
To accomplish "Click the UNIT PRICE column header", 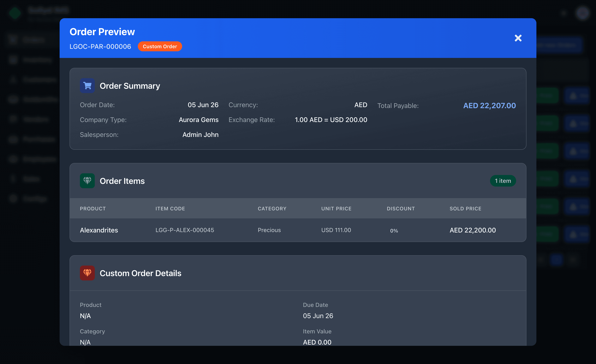I will (336, 209).
